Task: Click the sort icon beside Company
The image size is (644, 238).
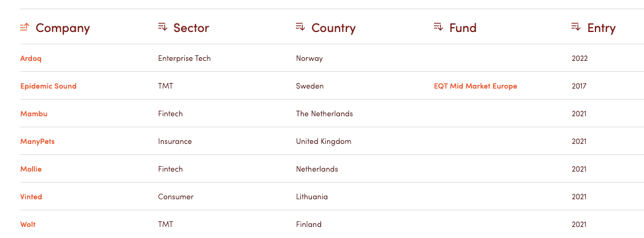Action: (25, 27)
